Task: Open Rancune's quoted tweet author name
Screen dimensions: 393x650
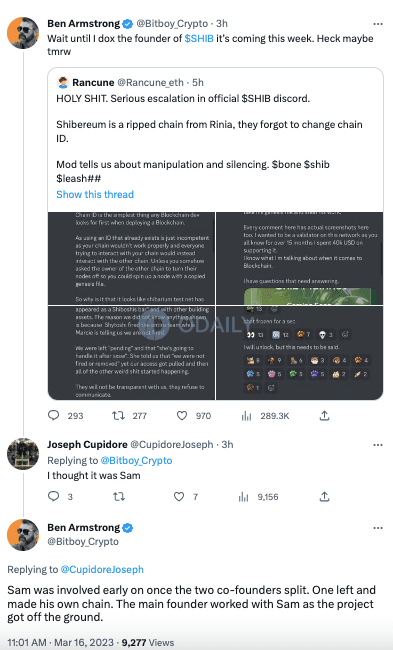Action: (x=93, y=82)
